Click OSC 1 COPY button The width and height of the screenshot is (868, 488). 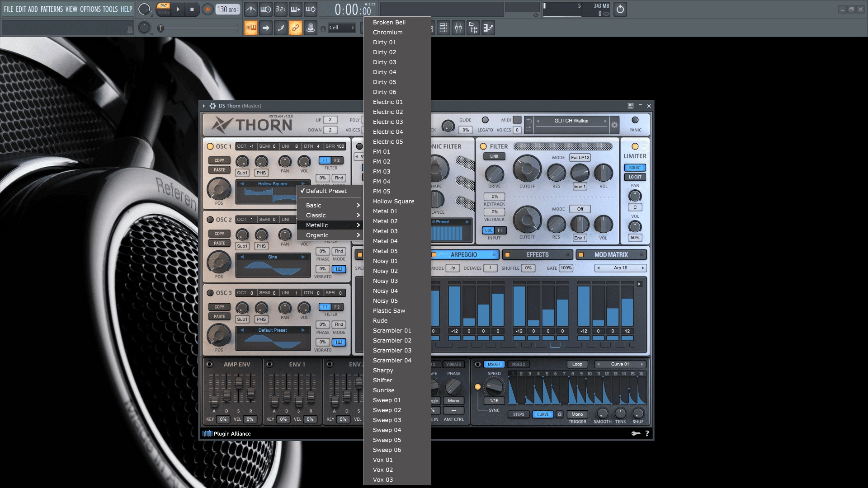click(219, 160)
